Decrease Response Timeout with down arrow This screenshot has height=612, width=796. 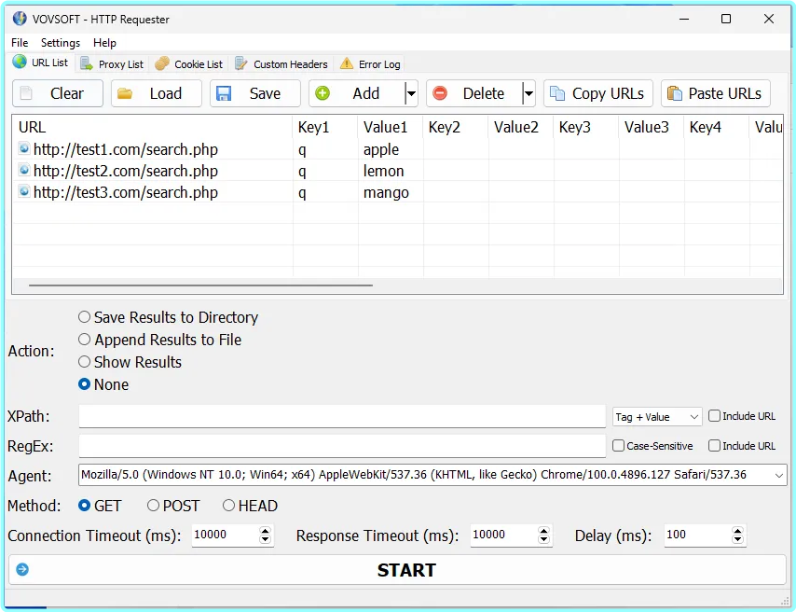544,540
